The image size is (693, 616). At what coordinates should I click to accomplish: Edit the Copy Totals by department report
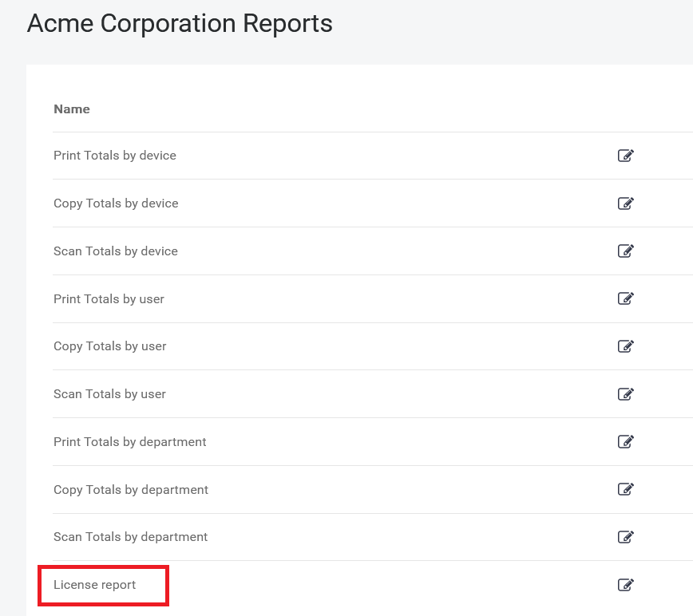[x=626, y=489]
